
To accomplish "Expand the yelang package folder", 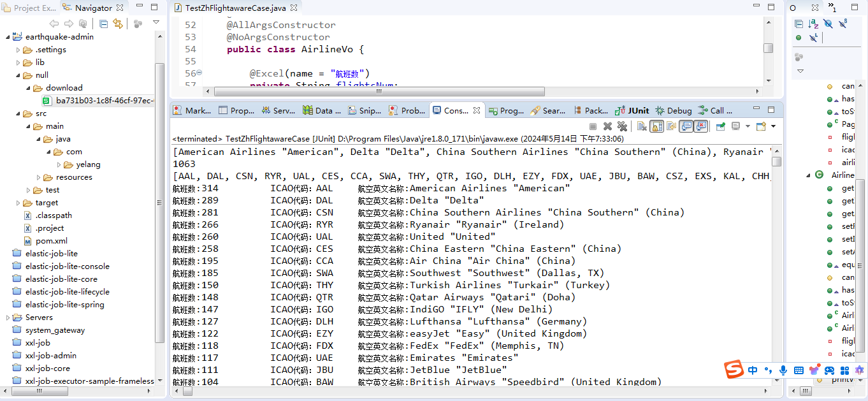I will coord(59,164).
